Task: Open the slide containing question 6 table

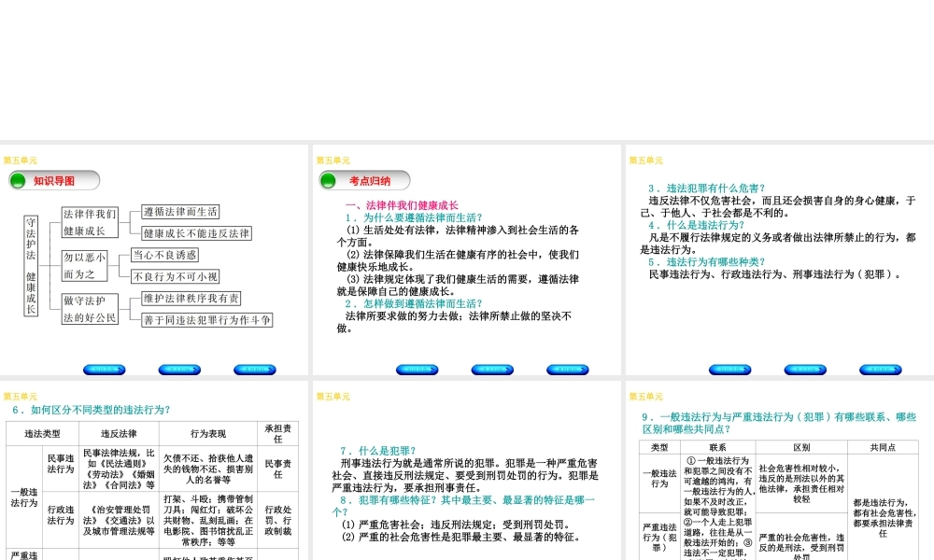Action: click(154, 470)
